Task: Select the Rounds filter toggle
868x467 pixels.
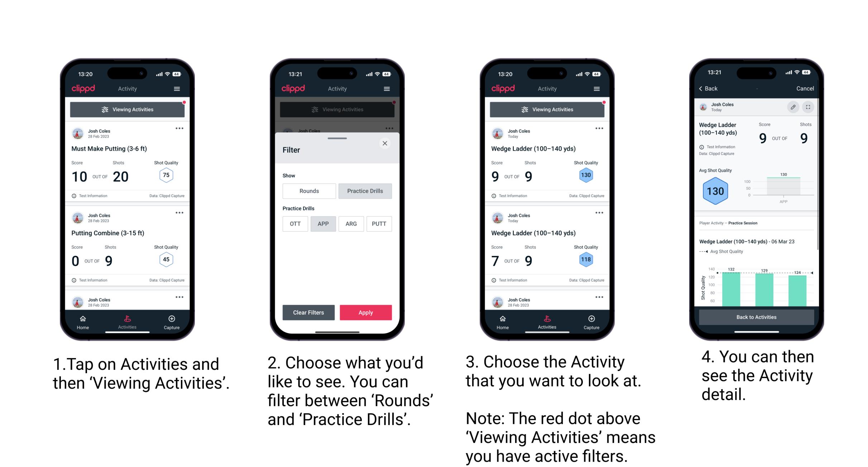Action: coord(309,191)
